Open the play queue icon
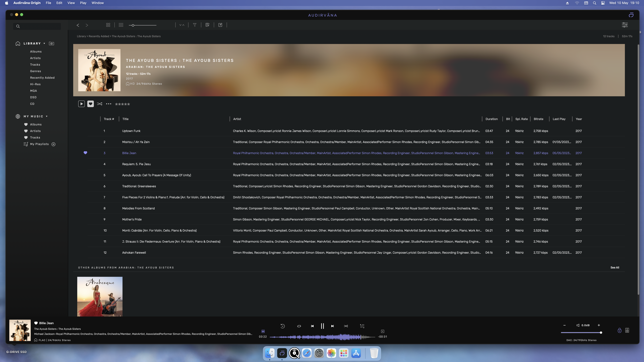The width and height of the screenshot is (644, 362). click(362, 326)
